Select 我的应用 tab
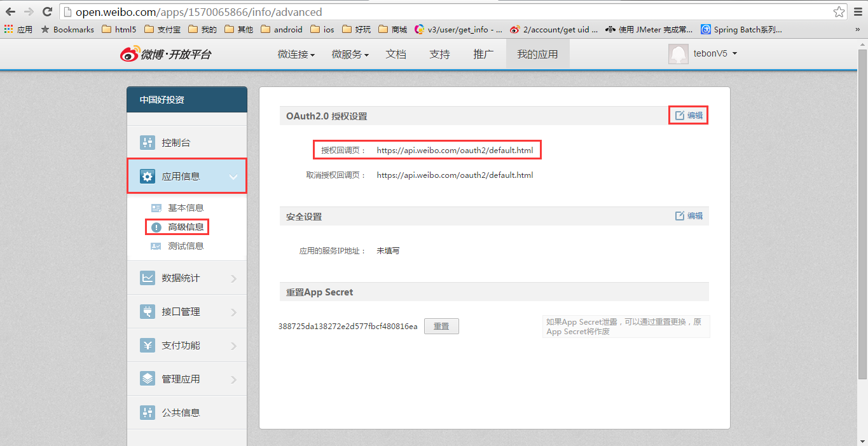 pos(537,55)
